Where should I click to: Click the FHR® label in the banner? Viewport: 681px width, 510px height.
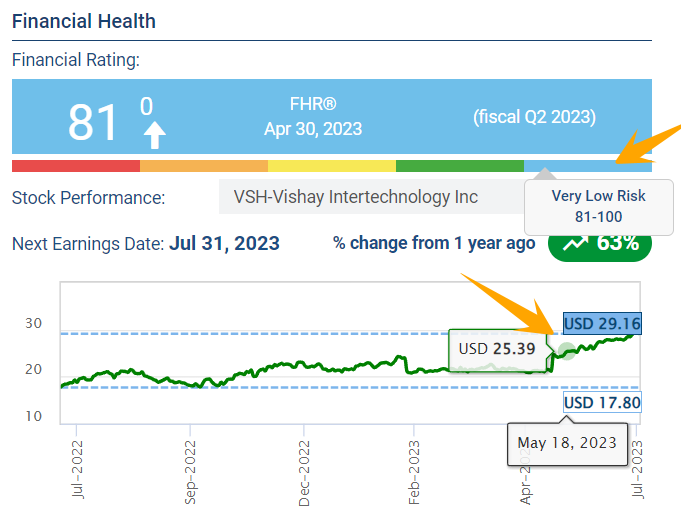coord(313,103)
